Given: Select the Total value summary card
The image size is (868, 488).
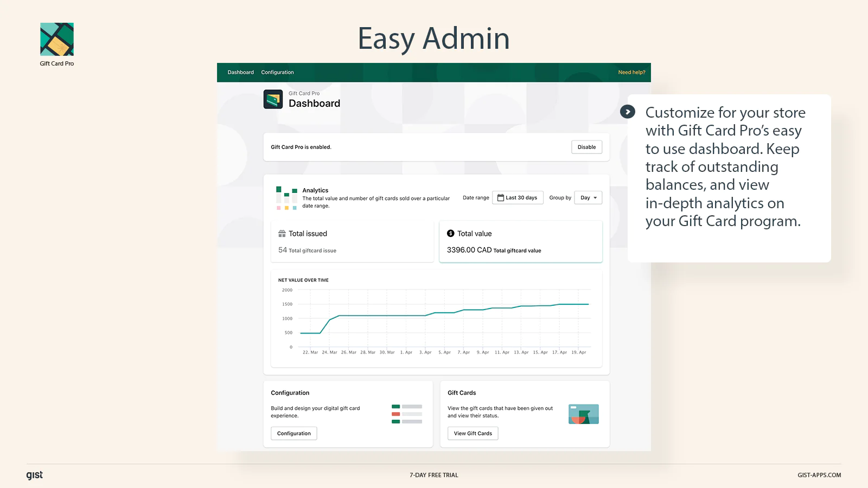Looking at the screenshot, I should point(520,242).
